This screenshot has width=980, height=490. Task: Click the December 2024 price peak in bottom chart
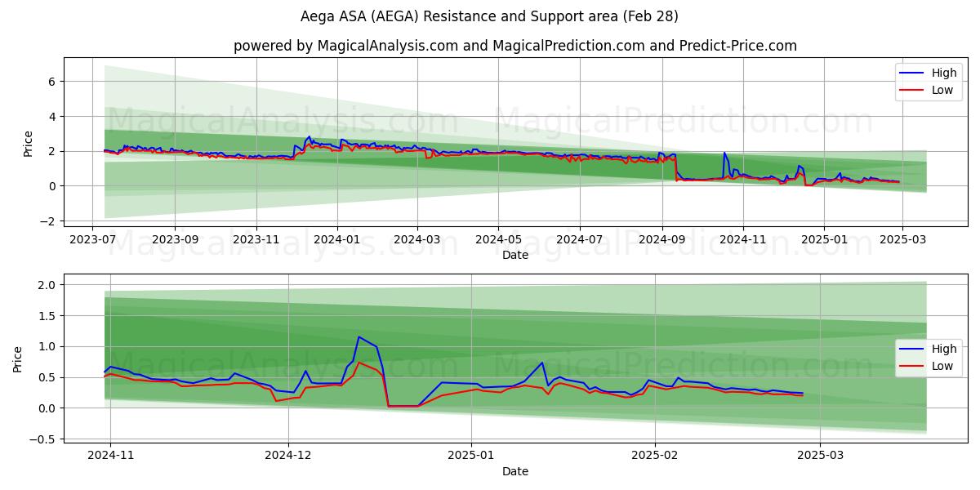tap(359, 336)
